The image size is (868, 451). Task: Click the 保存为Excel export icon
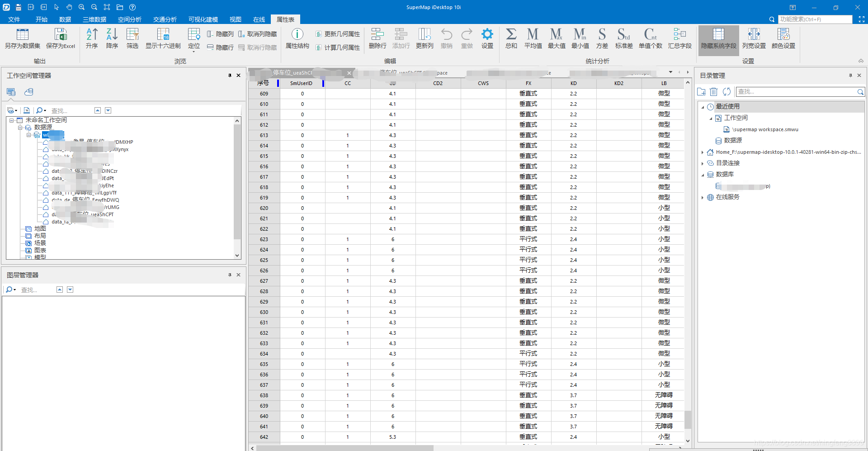click(60, 38)
